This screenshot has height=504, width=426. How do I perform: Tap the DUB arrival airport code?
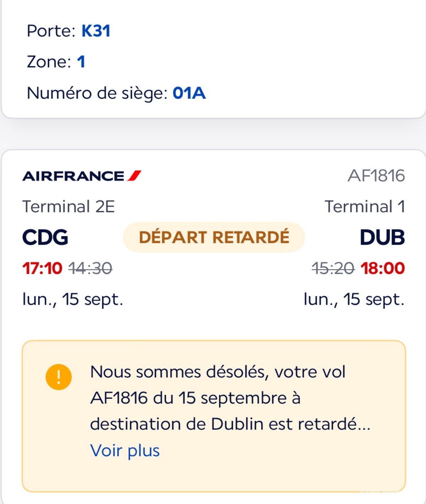(382, 237)
